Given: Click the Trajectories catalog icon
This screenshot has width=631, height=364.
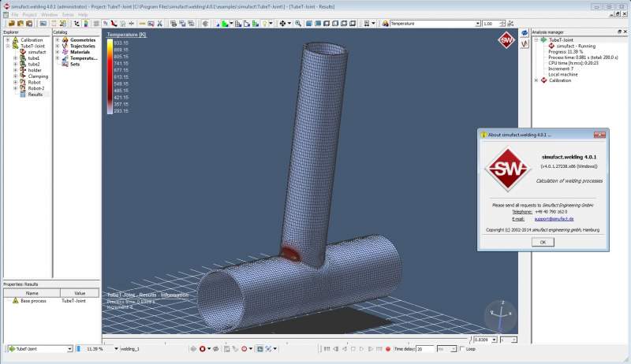Looking at the screenshot, I should [x=65, y=46].
